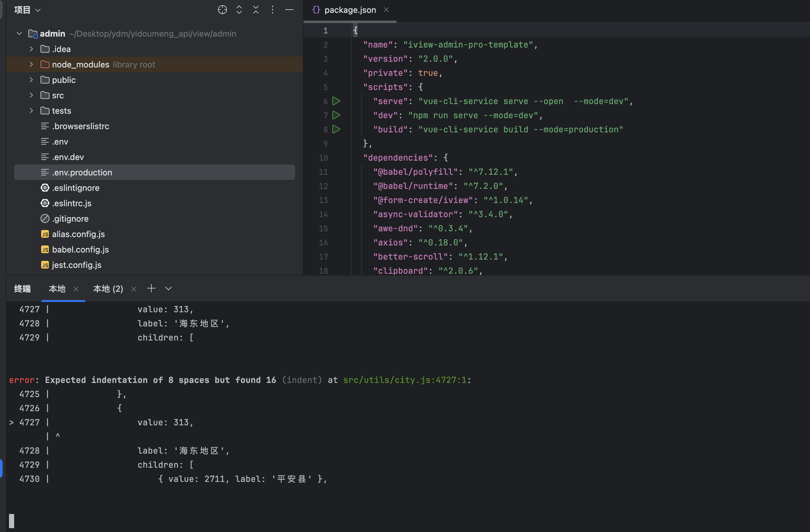Run the dev script gutter icon

[x=336, y=115]
